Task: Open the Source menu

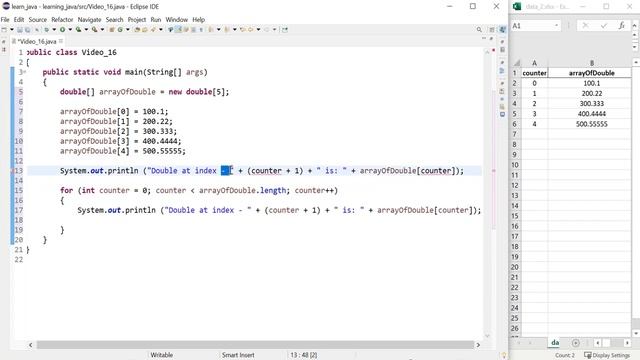Action: (x=38, y=20)
